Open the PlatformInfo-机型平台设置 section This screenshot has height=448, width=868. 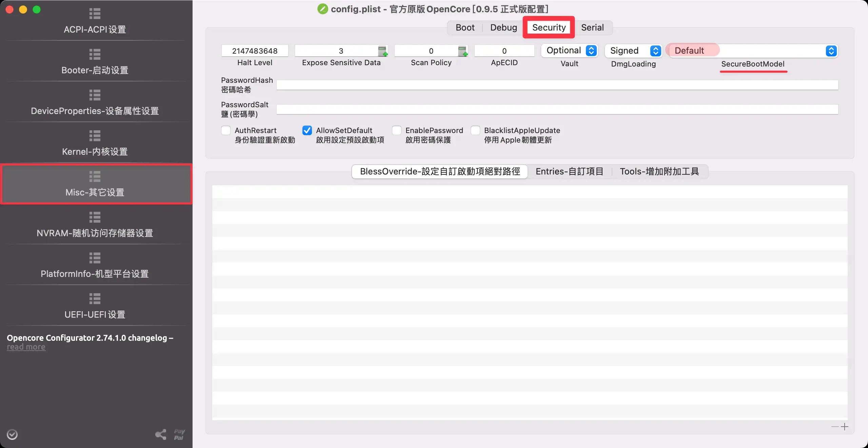(95, 265)
